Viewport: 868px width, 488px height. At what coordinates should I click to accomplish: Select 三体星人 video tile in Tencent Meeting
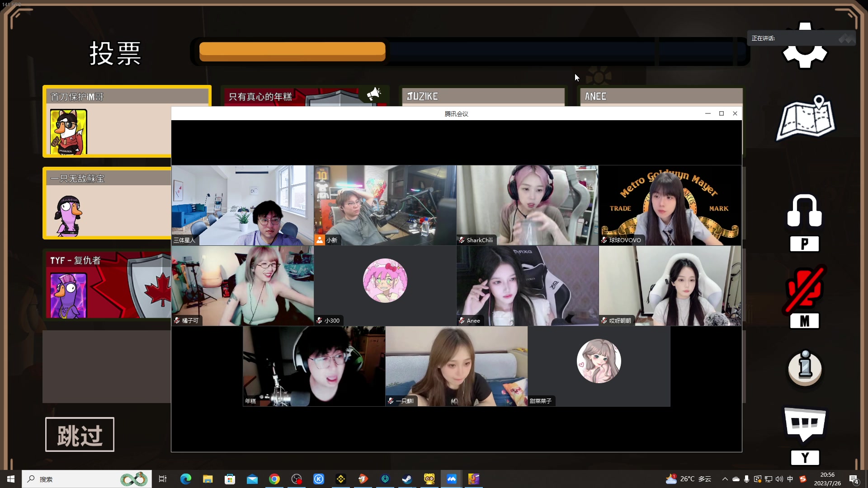[242, 205]
